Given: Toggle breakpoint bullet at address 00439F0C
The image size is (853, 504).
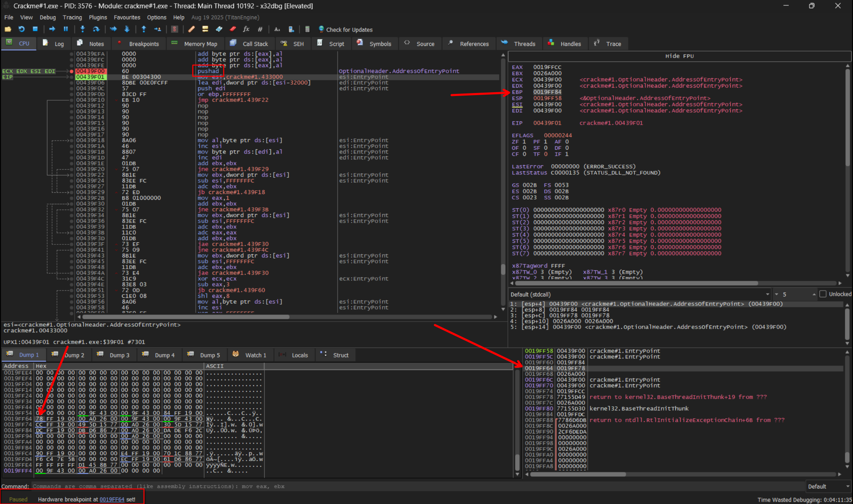Looking at the screenshot, I should pos(72,88).
